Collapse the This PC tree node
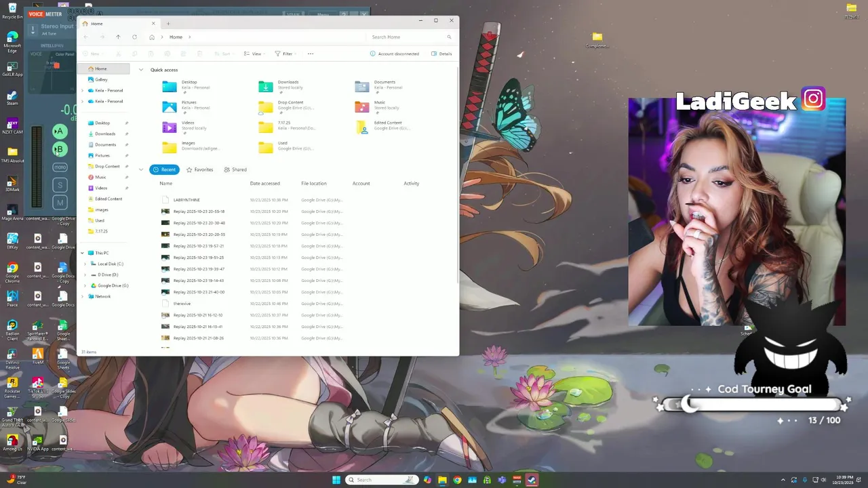This screenshot has height=488, width=868. [82, 253]
